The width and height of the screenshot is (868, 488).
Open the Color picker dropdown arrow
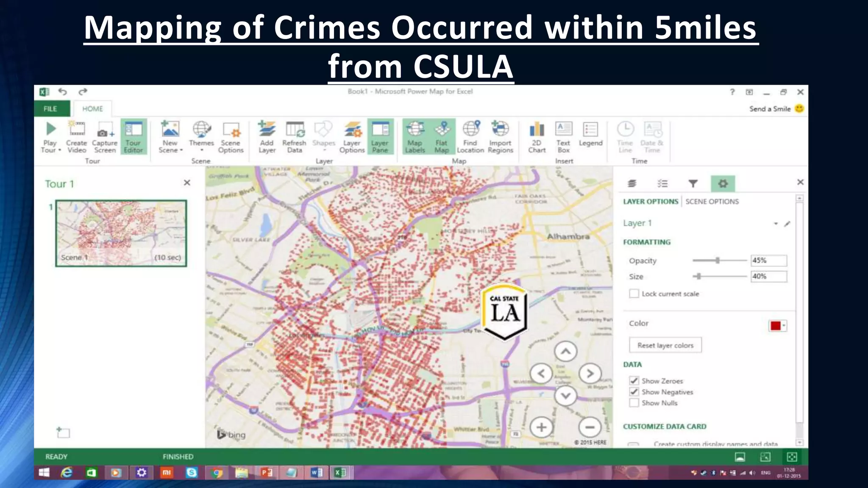coord(785,326)
